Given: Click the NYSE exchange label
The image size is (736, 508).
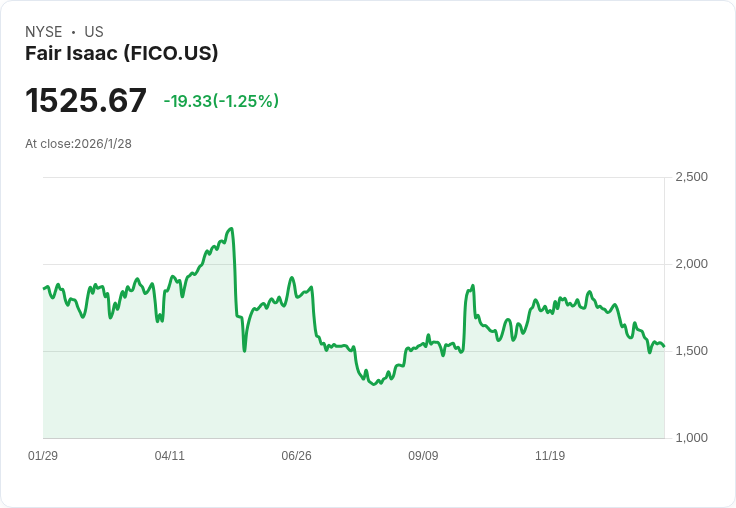Looking at the screenshot, I should pos(43,32).
